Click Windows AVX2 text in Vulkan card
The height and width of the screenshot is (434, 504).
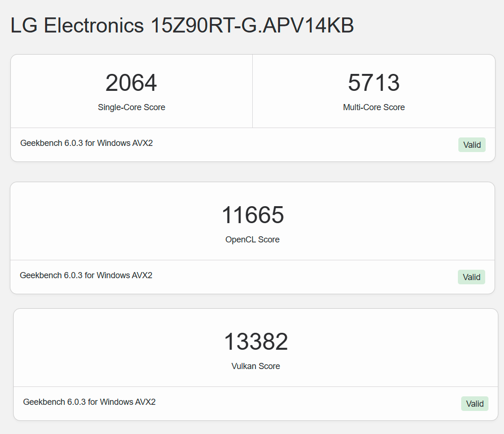pyautogui.click(x=128, y=402)
